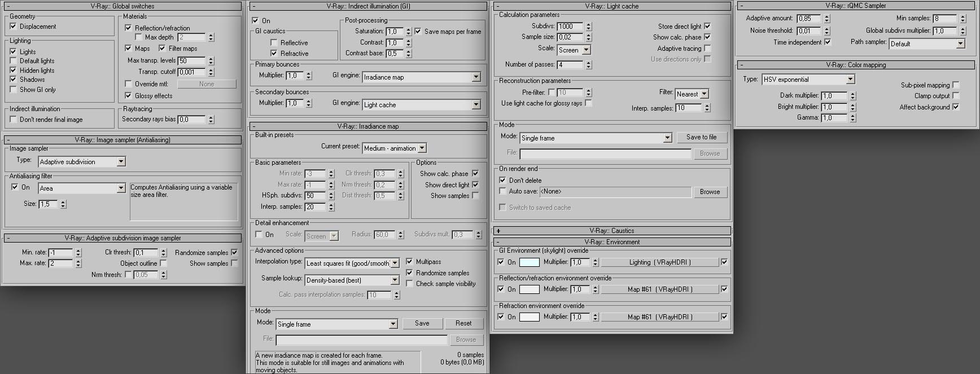Click Browse next to Auto save
This screenshot has height=374, width=980.
tap(710, 192)
